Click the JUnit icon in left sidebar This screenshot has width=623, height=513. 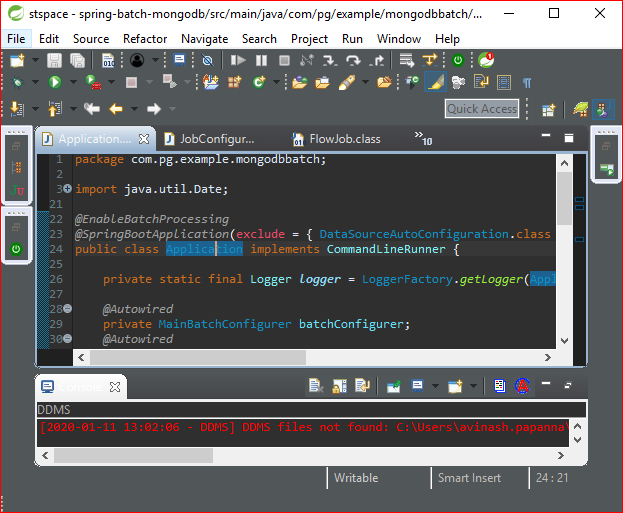[16, 190]
